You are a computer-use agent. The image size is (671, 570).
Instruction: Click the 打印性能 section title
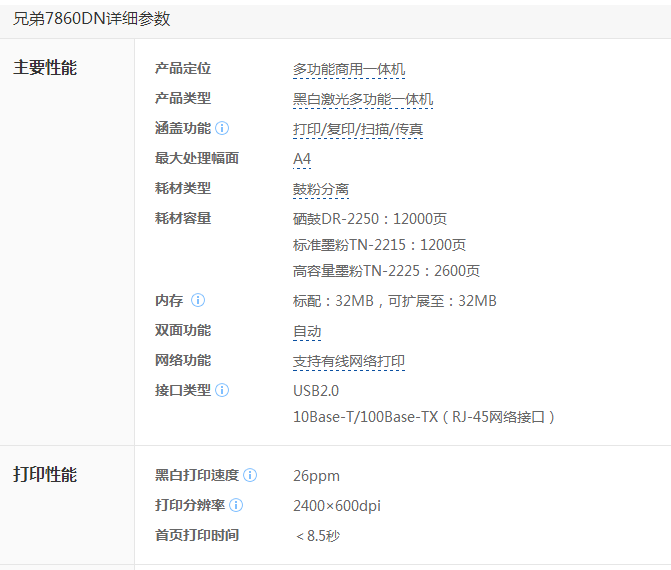click(45, 475)
